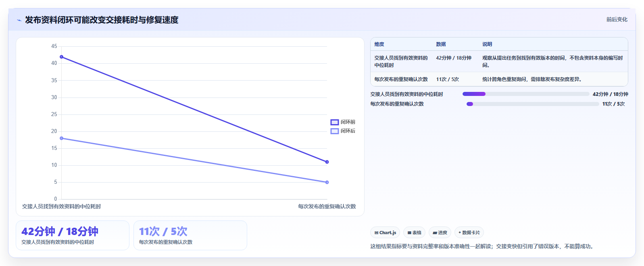Viewport: 644px width, 266px height.
Task: Click the header icon beside the title
Action: [x=19, y=20]
